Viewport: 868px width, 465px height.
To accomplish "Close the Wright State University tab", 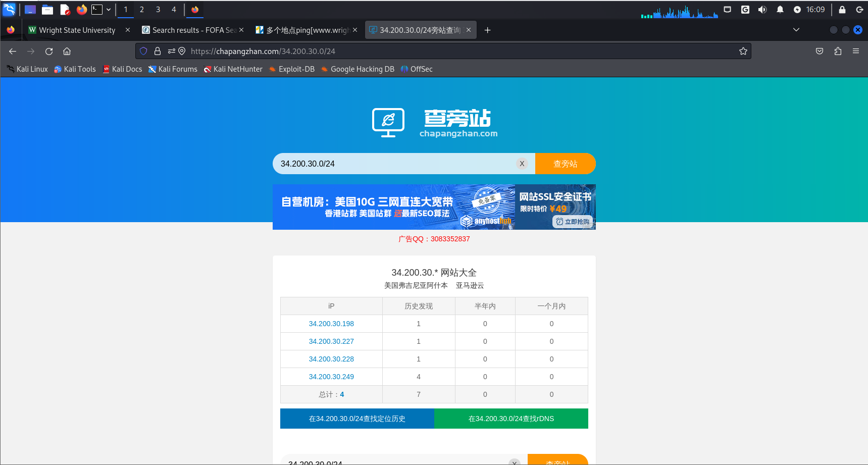I will point(128,30).
